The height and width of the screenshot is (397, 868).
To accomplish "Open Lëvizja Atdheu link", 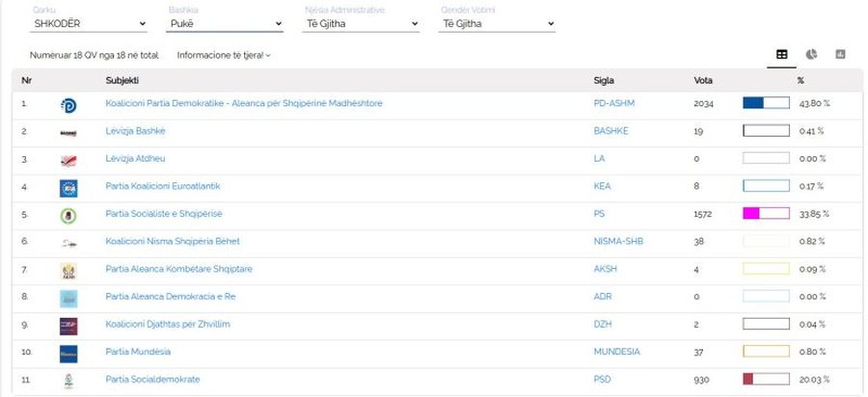I will (x=135, y=159).
